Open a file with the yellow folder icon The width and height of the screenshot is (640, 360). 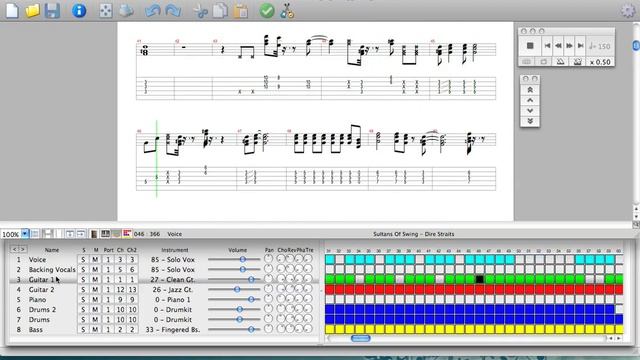(x=32, y=11)
